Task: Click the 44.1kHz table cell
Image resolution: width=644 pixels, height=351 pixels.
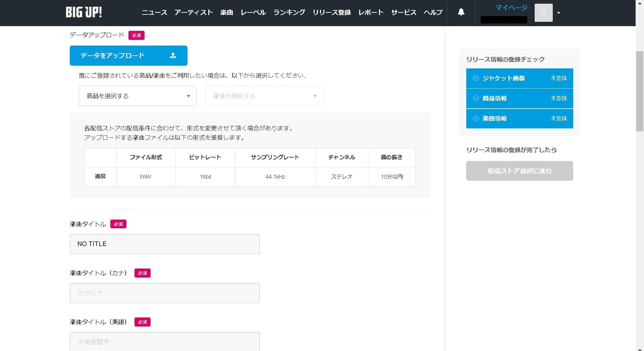Action: [x=275, y=177]
